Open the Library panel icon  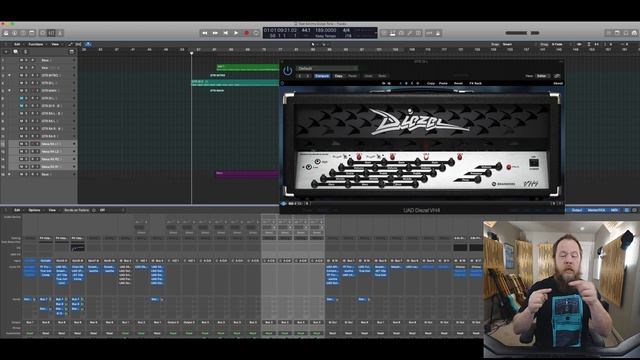[x=6, y=33]
